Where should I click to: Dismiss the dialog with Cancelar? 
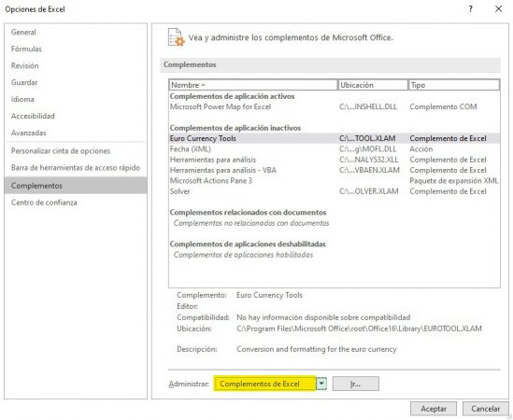(486, 409)
